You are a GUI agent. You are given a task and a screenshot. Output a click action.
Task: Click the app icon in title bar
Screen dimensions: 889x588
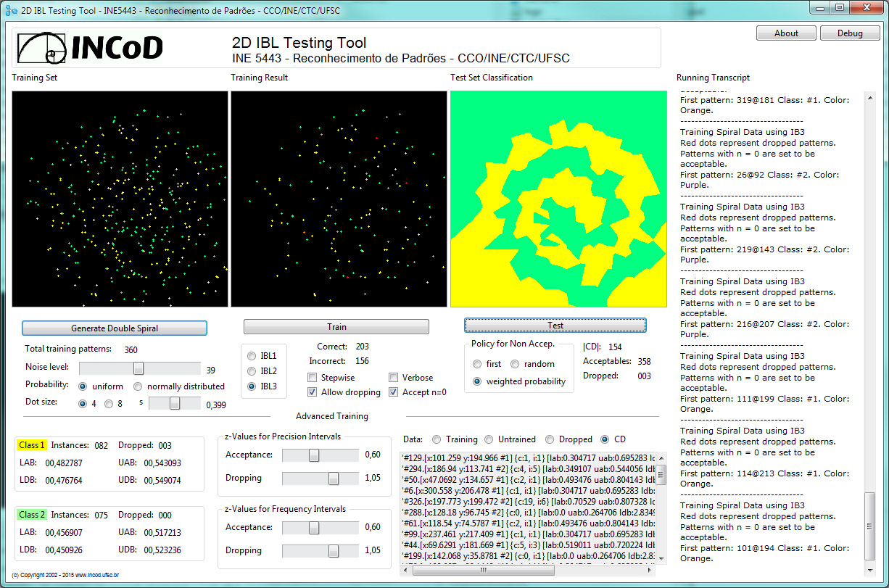point(11,11)
